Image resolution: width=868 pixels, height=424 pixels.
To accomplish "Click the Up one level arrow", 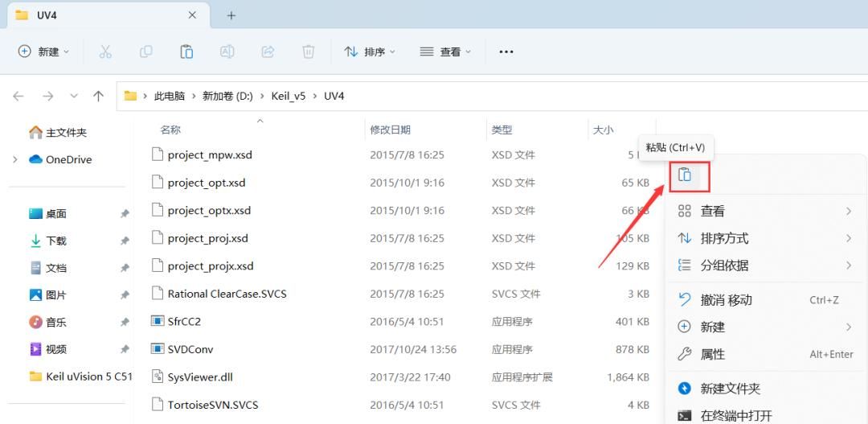I will 99,96.
